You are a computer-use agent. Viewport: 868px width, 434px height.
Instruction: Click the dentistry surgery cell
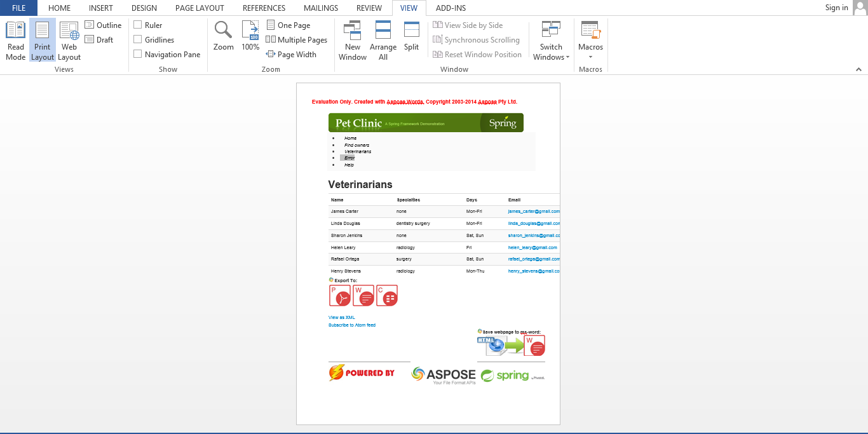point(413,223)
